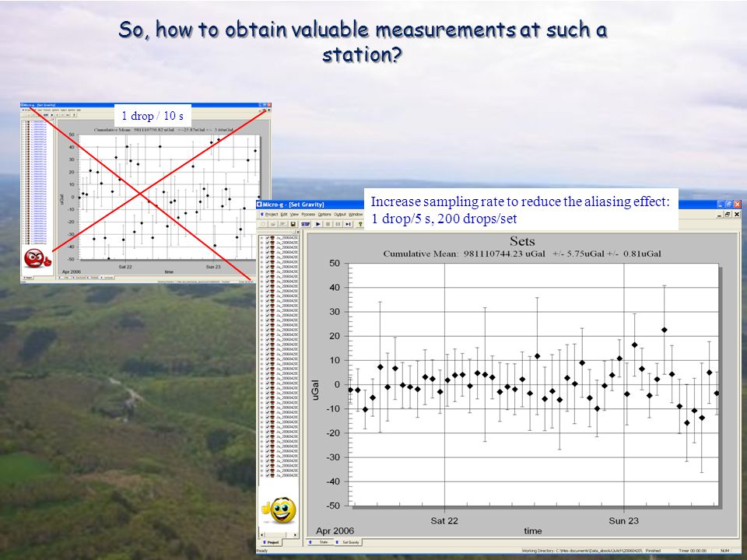
Task: Click left arrow of project pane scrollbar
Action: (x=261, y=535)
